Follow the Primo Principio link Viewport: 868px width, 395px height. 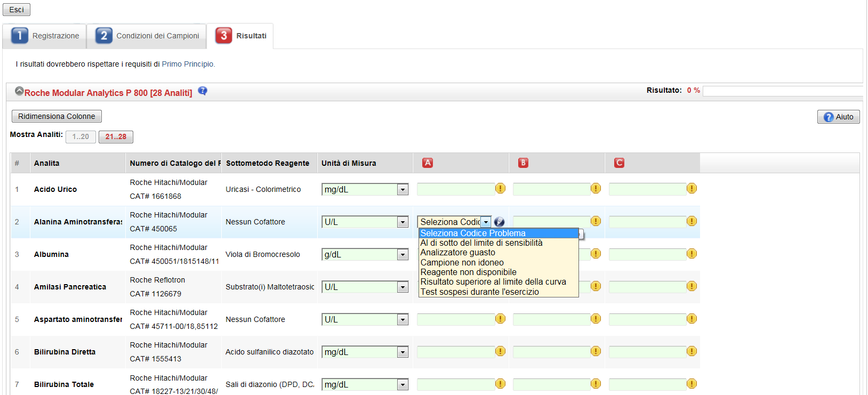click(188, 64)
